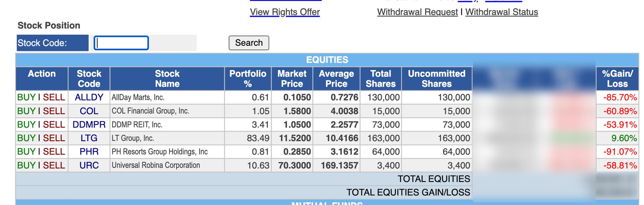Click BUY for URC
Screen dimensions: 644x205
click(x=26, y=165)
